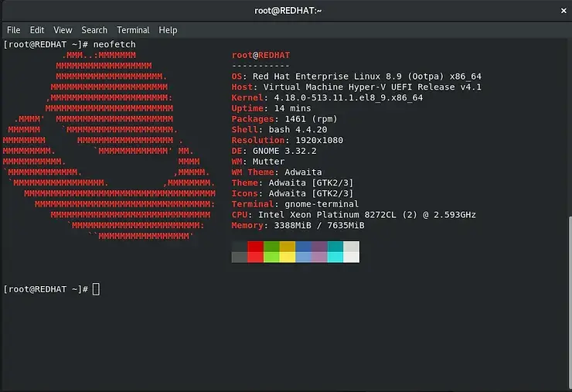The width and height of the screenshot is (572, 392).
Task: Click the bright green color block
Action: 271,257
